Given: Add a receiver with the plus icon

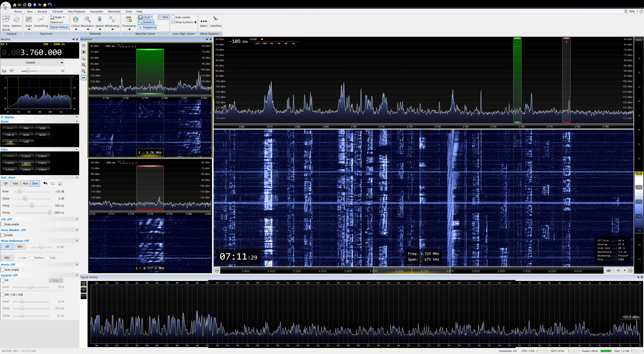Looking at the screenshot, I should 84,52.
